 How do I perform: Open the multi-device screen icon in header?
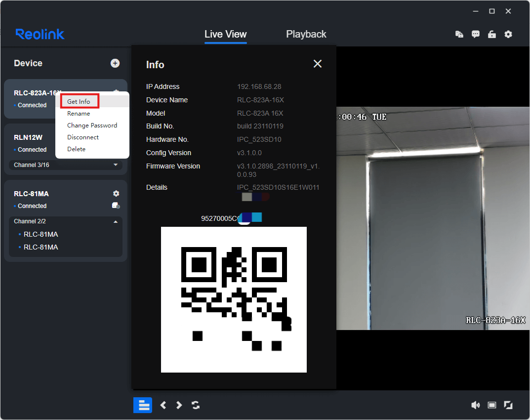point(459,34)
